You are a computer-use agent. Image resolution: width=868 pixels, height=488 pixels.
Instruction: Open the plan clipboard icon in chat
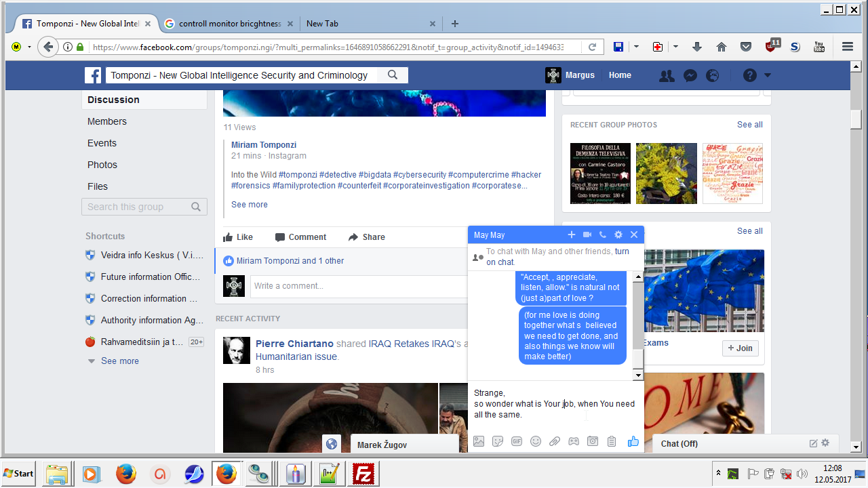[x=612, y=441]
